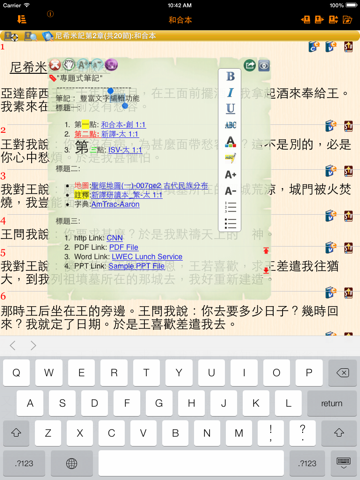Underline text with U icon
The width and height of the screenshot is (360, 480).
[230, 109]
